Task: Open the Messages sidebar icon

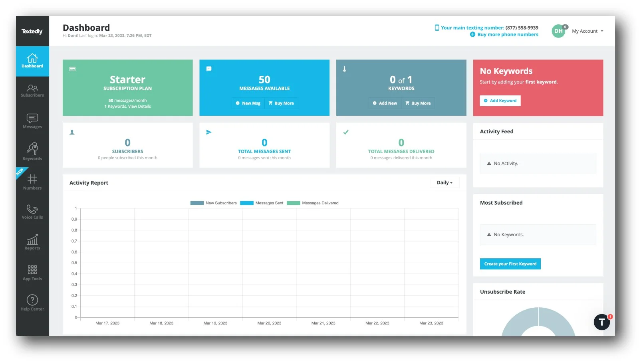Action: click(32, 121)
